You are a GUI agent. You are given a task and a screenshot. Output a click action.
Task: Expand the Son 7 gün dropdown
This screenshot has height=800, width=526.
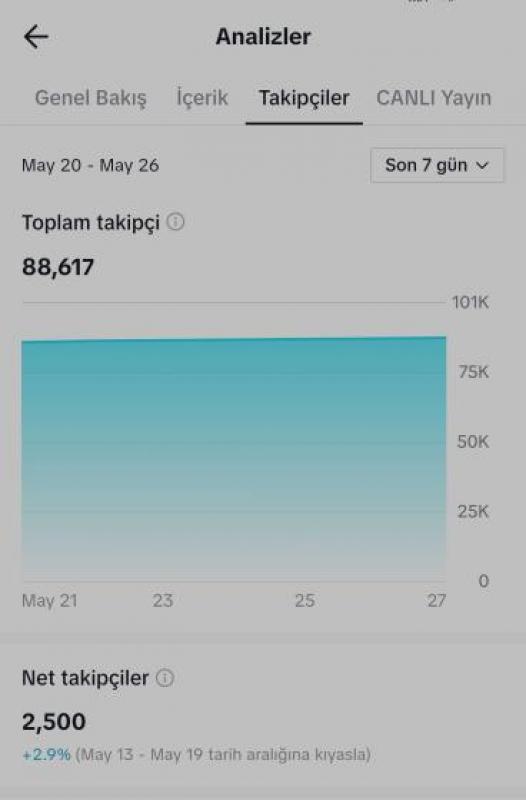(437, 165)
